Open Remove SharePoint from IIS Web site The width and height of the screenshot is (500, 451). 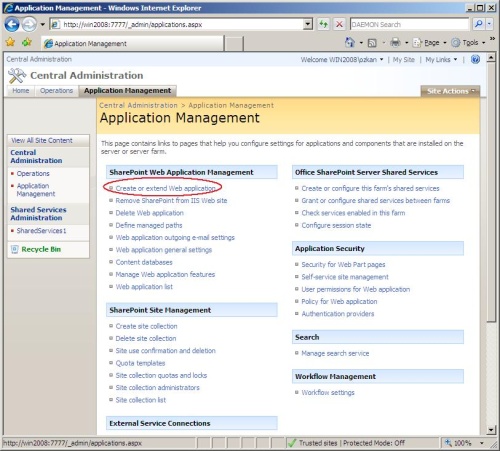(171, 201)
